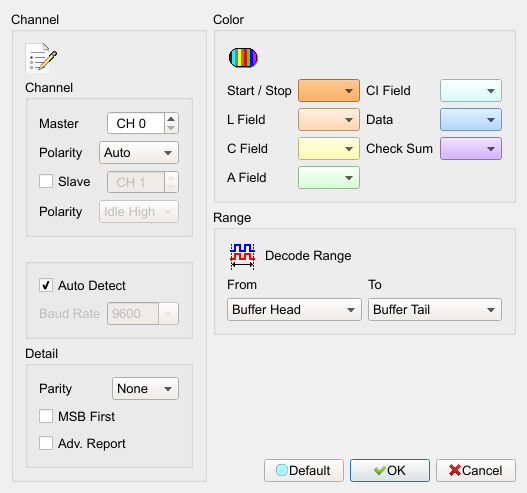The width and height of the screenshot is (527, 493).
Task: Pick the A Field green color swatch
Action: point(329,177)
